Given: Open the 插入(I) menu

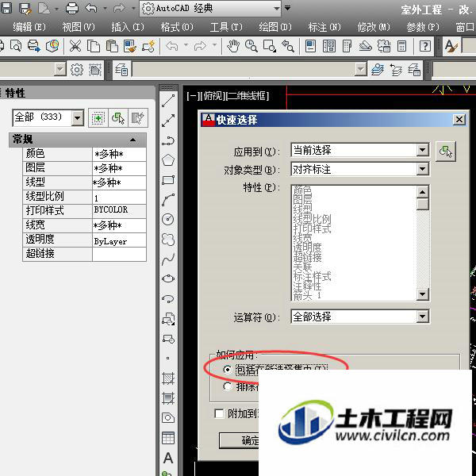Looking at the screenshot, I should point(128,27).
